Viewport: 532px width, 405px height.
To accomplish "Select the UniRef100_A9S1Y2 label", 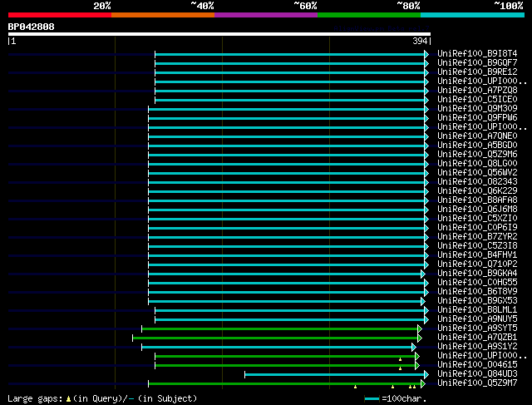I will 477,347.
